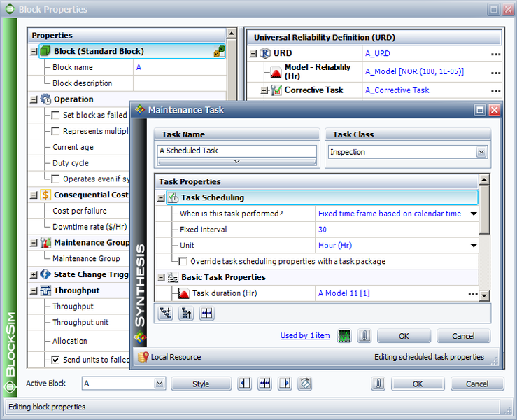Open the 'Used by 1 item' link
517x420 pixels.
pos(305,335)
